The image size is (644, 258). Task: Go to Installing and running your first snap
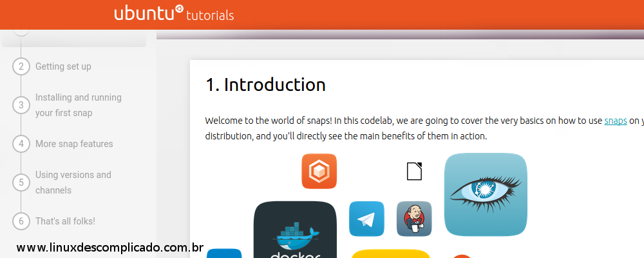click(79, 105)
